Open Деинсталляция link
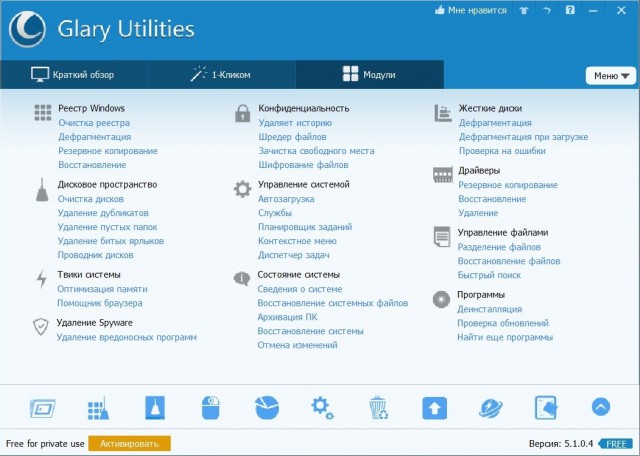 click(489, 309)
